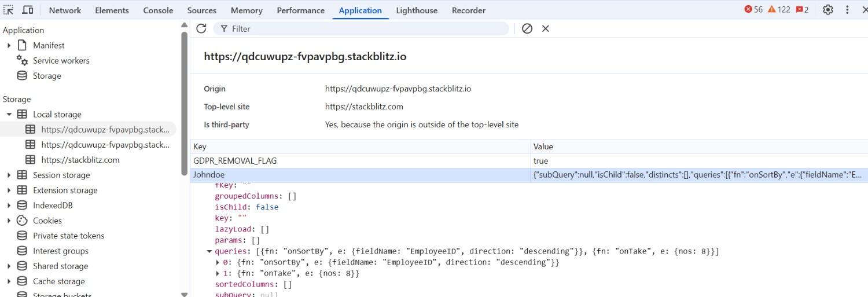Viewport: 868px width, 297px height.
Task: Open the Lighthouse tab
Action: pos(417,10)
